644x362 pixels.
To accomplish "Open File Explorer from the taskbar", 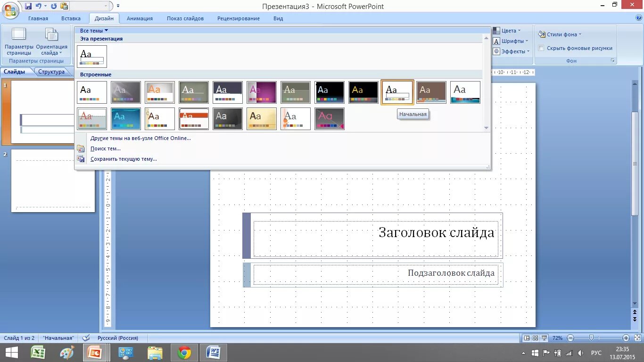I will click(155, 353).
